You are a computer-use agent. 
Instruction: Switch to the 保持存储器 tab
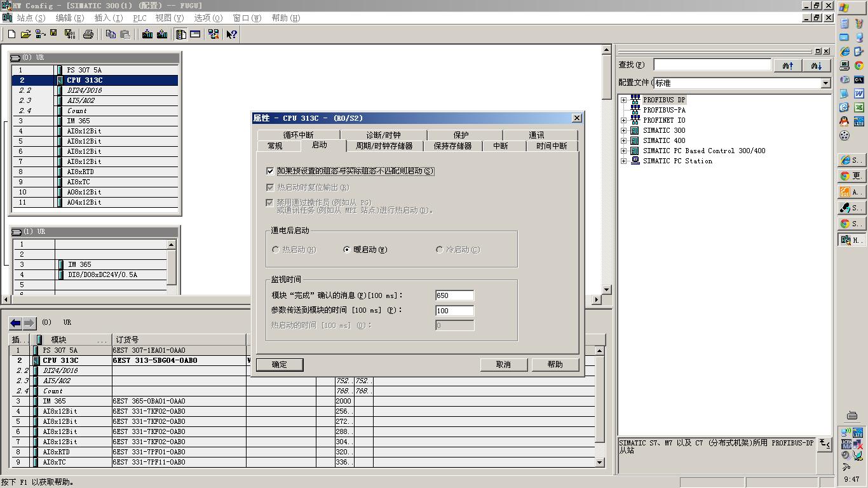[452, 146]
